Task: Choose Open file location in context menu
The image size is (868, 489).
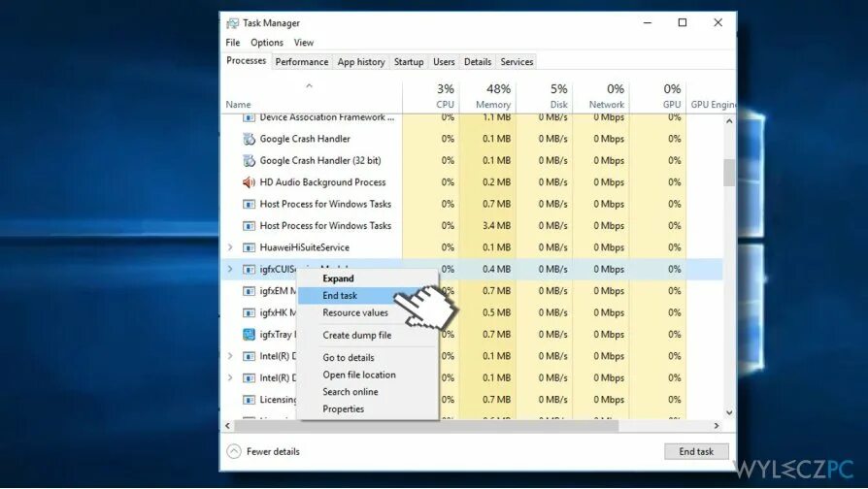Action: coord(368,375)
